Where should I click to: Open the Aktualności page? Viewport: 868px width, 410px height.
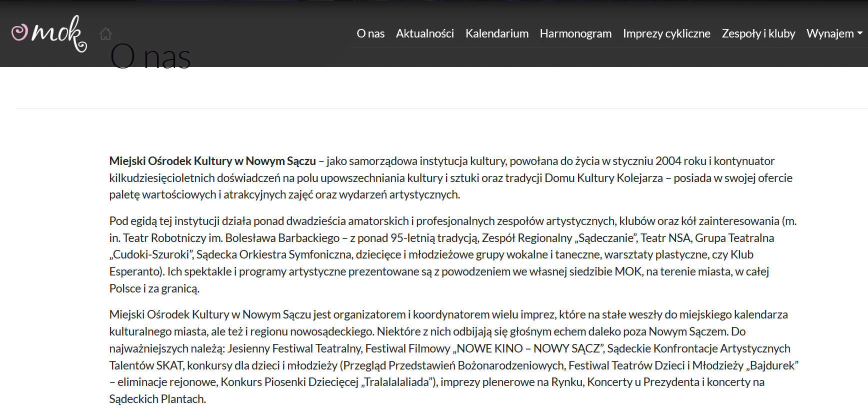point(424,33)
